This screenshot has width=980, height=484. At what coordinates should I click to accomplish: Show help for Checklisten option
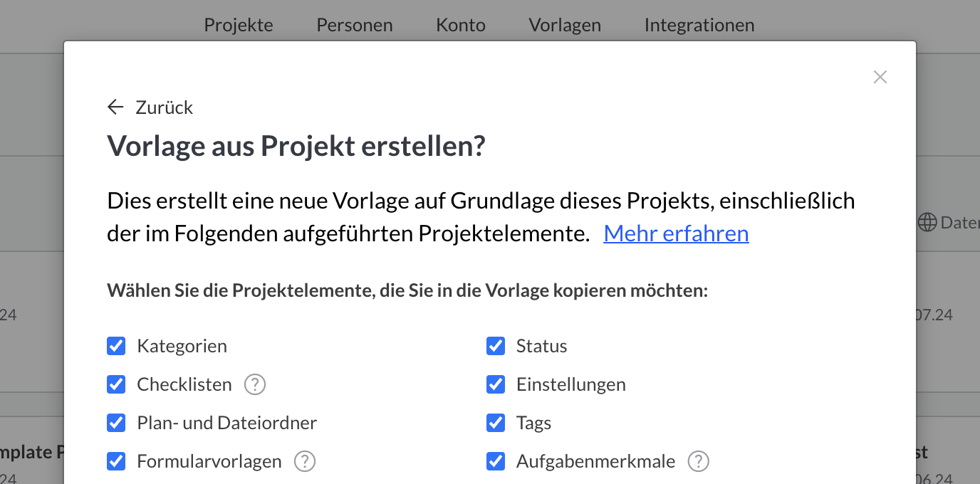click(x=255, y=385)
